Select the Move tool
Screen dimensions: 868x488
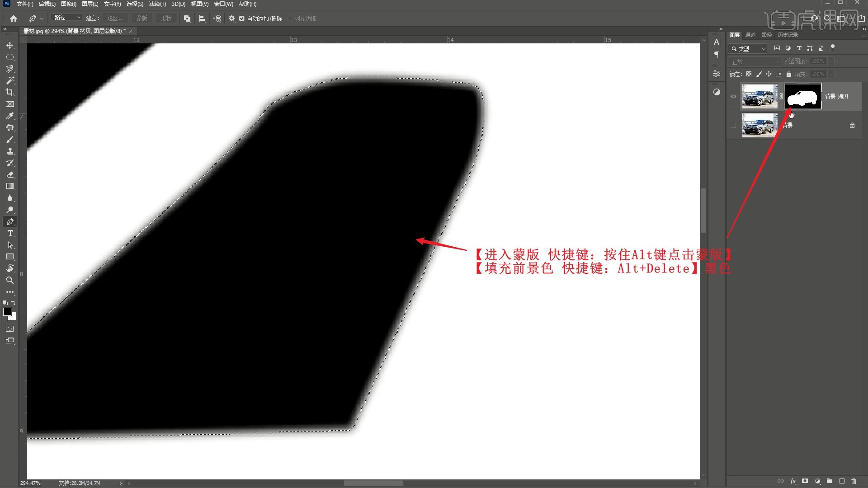[10, 46]
